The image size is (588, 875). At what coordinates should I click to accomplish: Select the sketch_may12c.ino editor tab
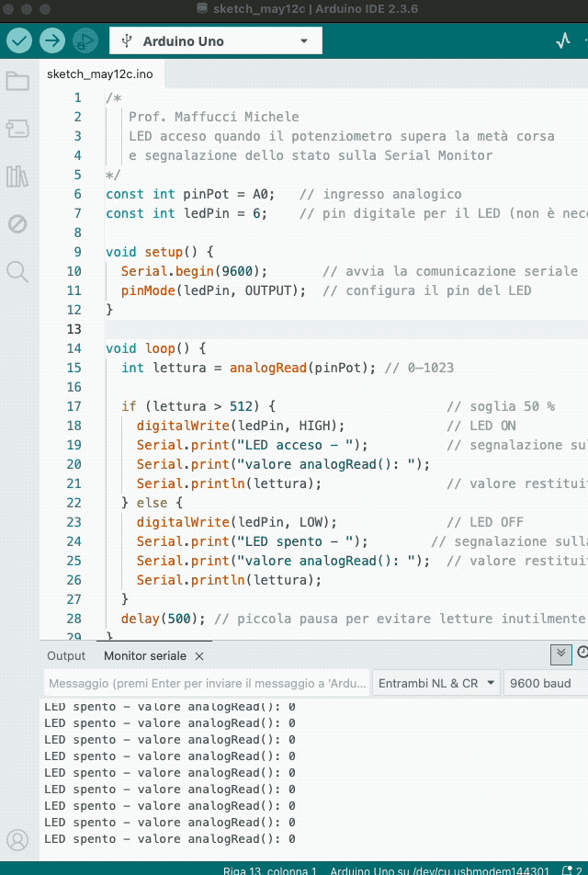point(100,74)
